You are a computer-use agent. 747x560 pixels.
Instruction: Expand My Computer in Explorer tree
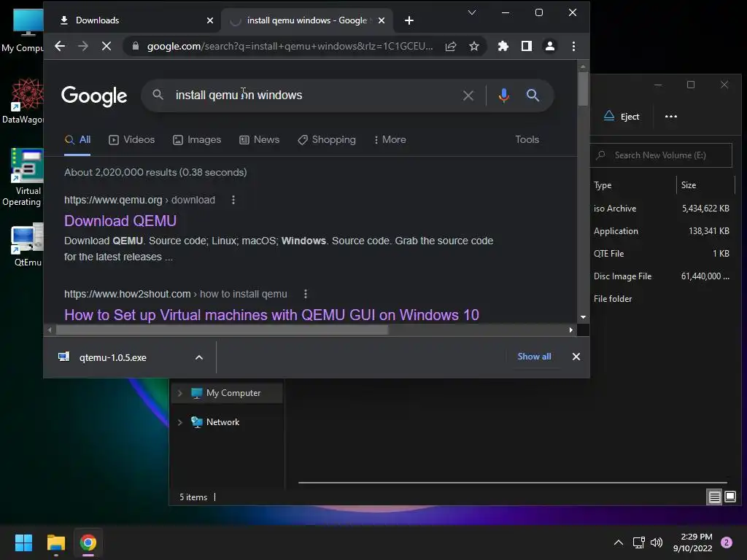coord(179,393)
